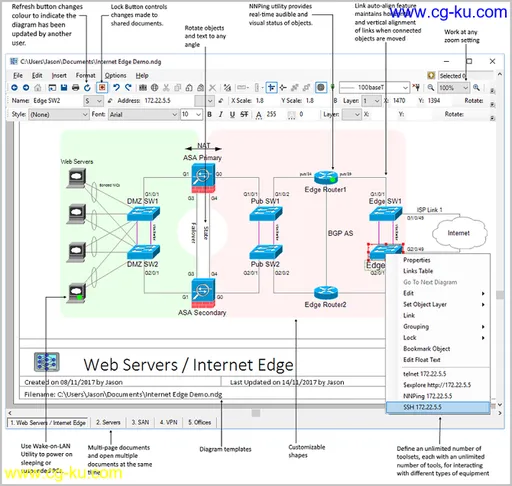This screenshot has width=512, height=486.
Task: Open the Help menu
Action: [142, 75]
